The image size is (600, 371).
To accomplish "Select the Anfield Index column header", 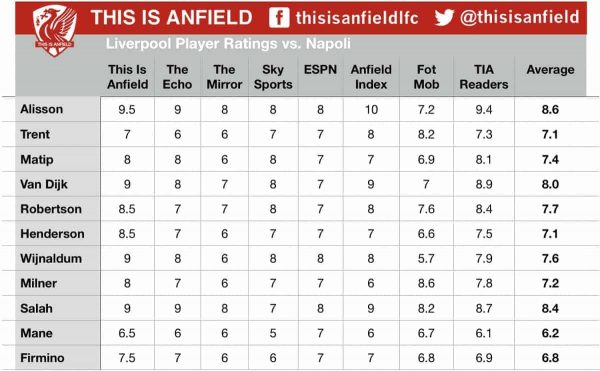I will pos(371,77).
